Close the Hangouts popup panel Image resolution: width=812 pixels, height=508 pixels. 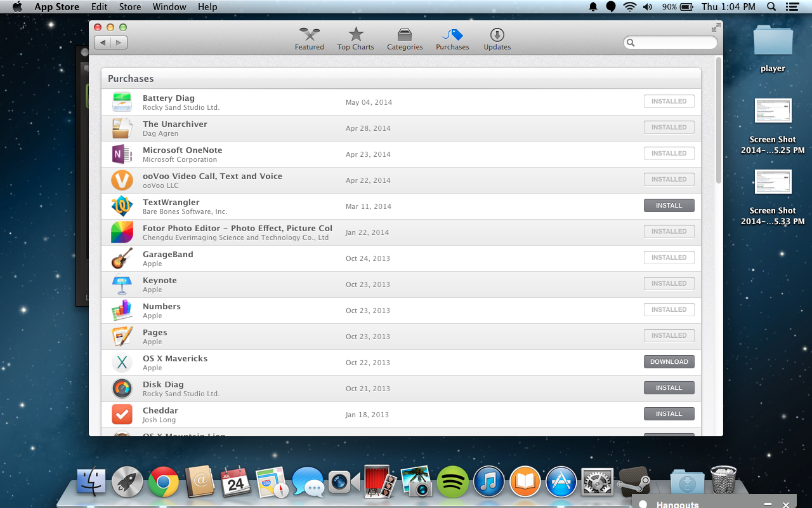pos(786,505)
